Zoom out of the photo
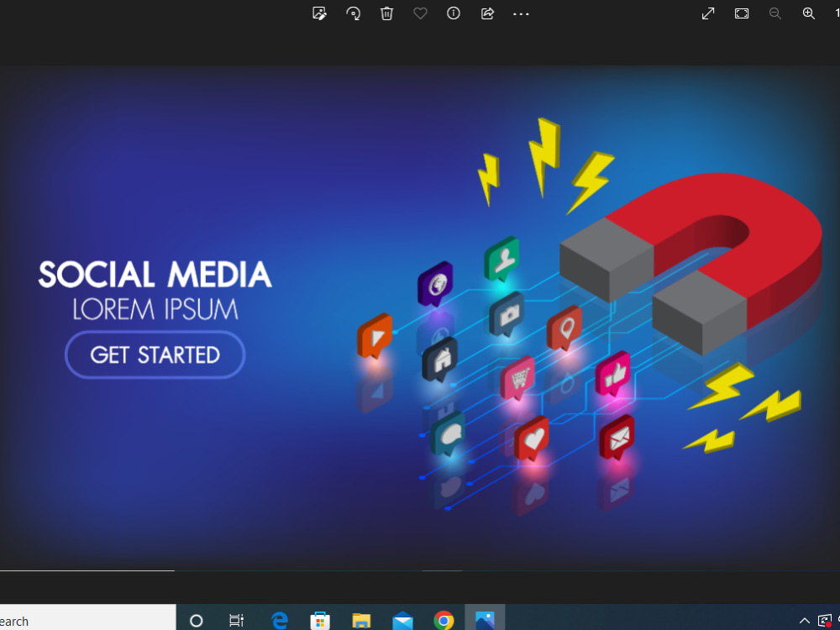This screenshot has height=630, width=840. (x=775, y=13)
